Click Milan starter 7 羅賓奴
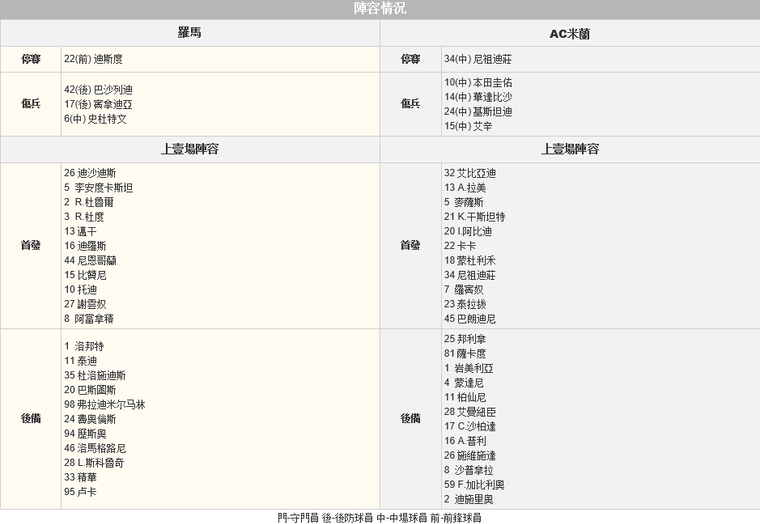Viewport: 760px width, 524px height. coord(463,289)
